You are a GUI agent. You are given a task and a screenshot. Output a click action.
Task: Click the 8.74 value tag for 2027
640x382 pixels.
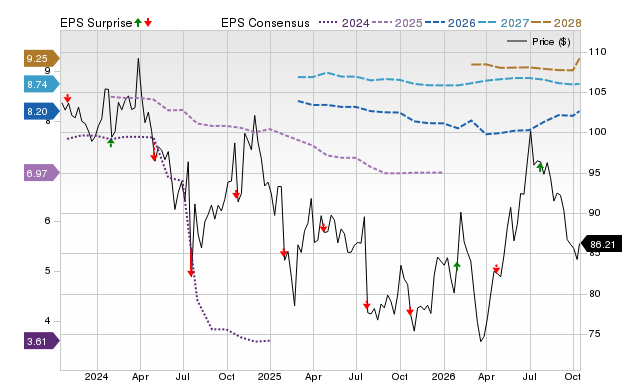pyautogui.click(x=42, y=84)
